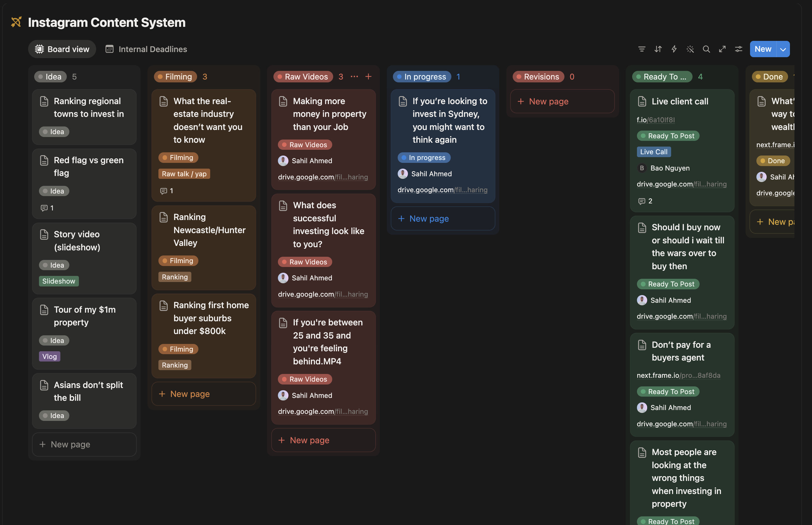This screenshot has height=525, width=812.
Task: Open the Tour of my $1m property card
Action: 84,316
